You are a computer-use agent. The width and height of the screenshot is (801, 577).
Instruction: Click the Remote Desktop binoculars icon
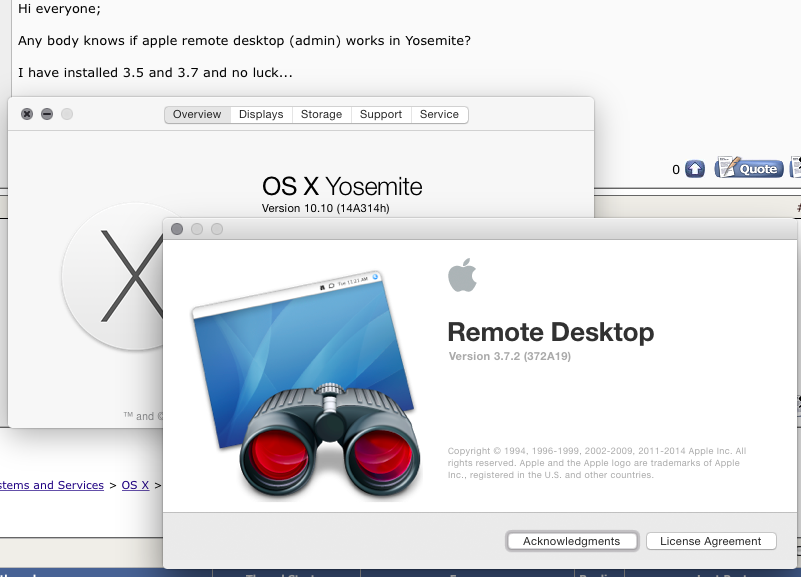coord(309,386)
